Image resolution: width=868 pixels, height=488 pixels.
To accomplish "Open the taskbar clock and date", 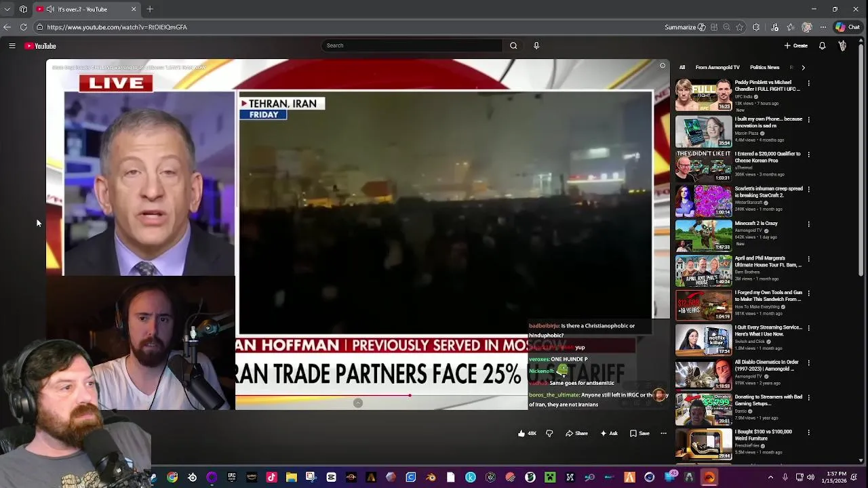I will 835,477.
